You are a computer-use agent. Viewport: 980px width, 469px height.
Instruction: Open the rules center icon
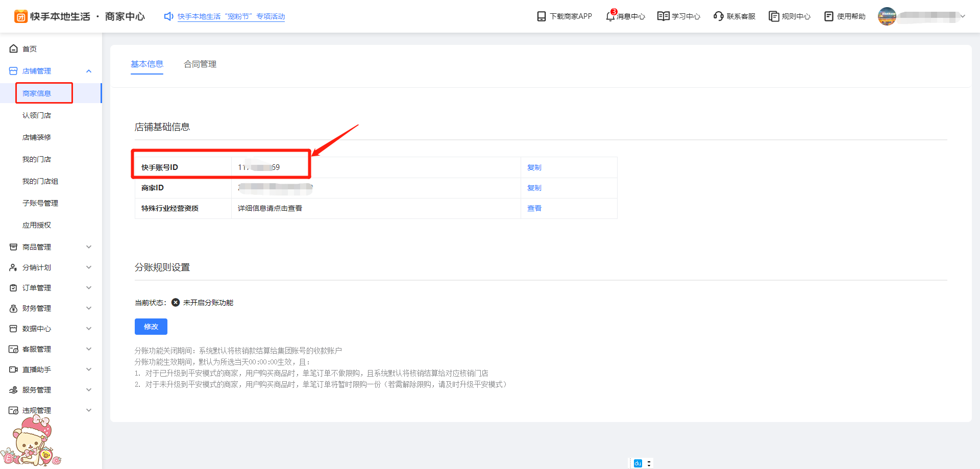[774, 16]
